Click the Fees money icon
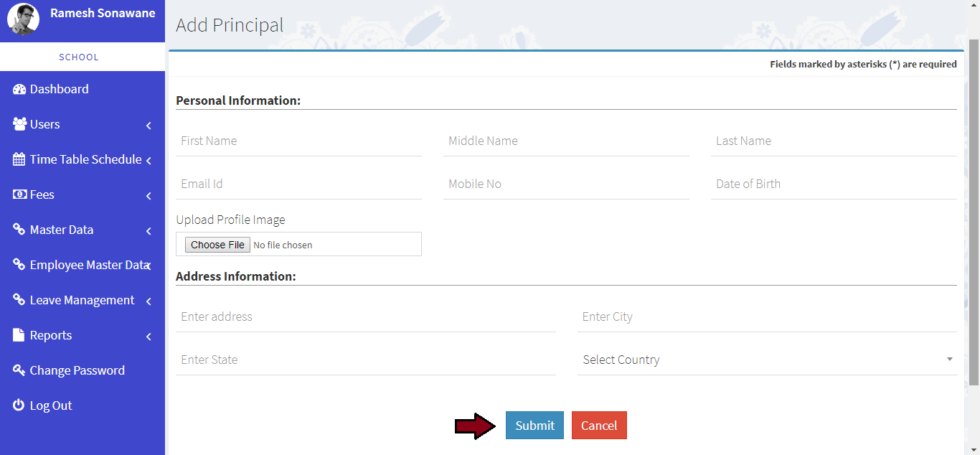The width and height of the screenshot is (980, 455). click(19, 194)
